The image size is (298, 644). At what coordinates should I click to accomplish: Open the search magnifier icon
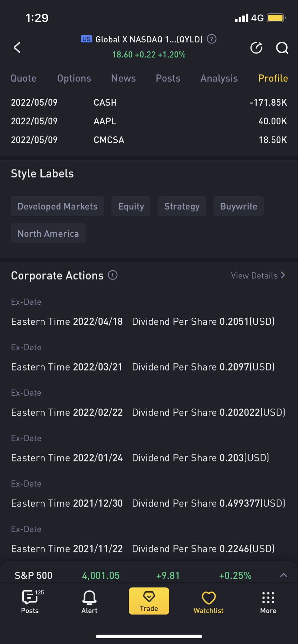click(x=282, y=47)
